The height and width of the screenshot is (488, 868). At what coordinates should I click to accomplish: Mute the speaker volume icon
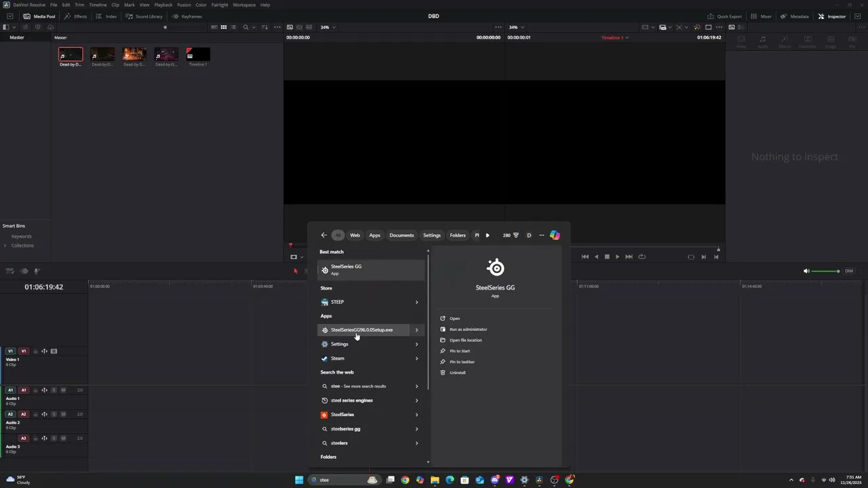[806, 271]
